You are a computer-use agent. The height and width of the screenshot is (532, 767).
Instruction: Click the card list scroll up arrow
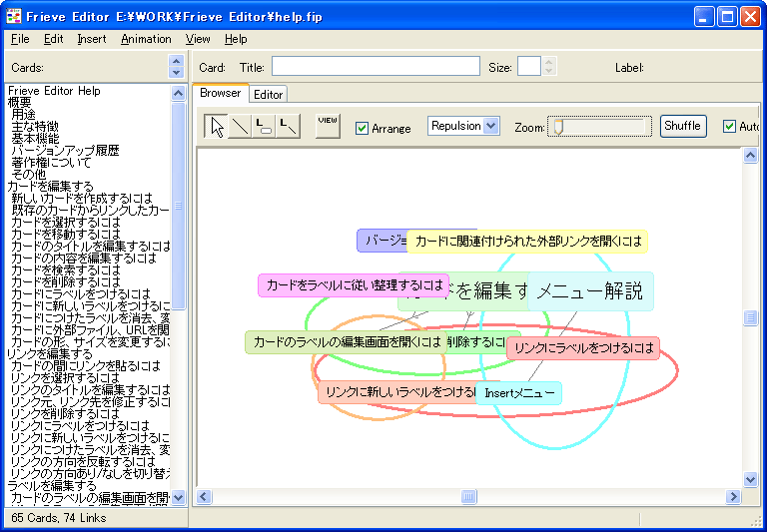(179, 93)
